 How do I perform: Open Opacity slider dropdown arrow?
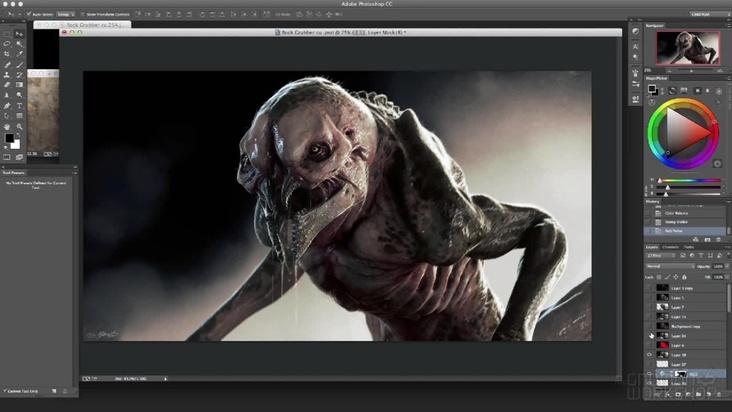727,266
